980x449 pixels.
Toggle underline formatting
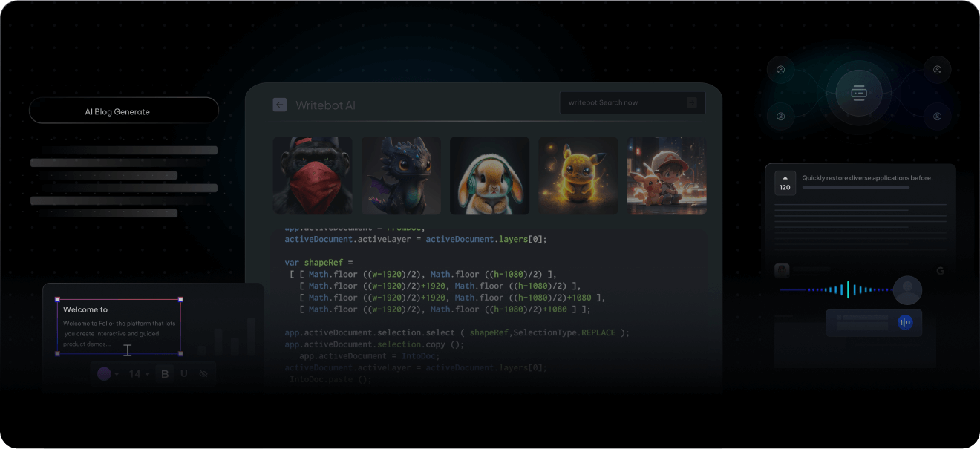(x=184, y=374)
